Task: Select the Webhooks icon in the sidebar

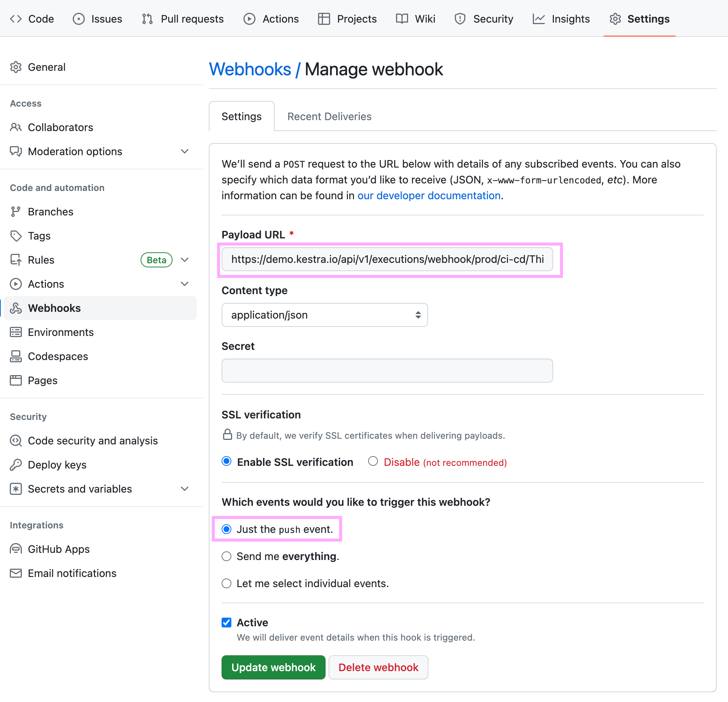Action: (16, 308)
